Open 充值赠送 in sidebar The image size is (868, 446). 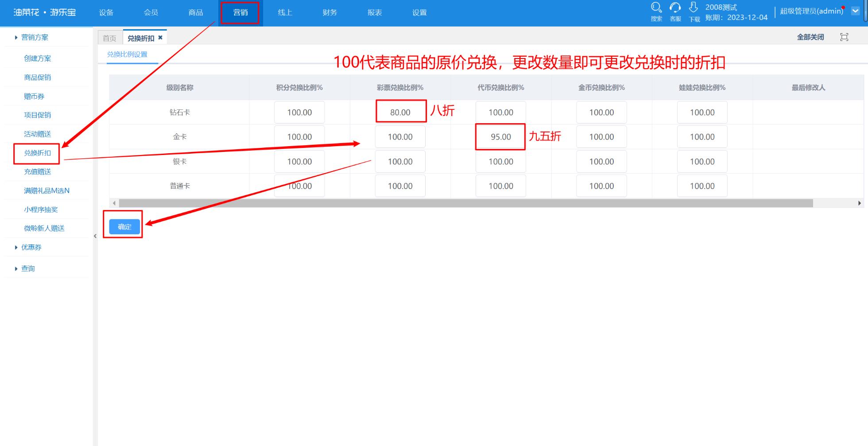click(38, 172)
